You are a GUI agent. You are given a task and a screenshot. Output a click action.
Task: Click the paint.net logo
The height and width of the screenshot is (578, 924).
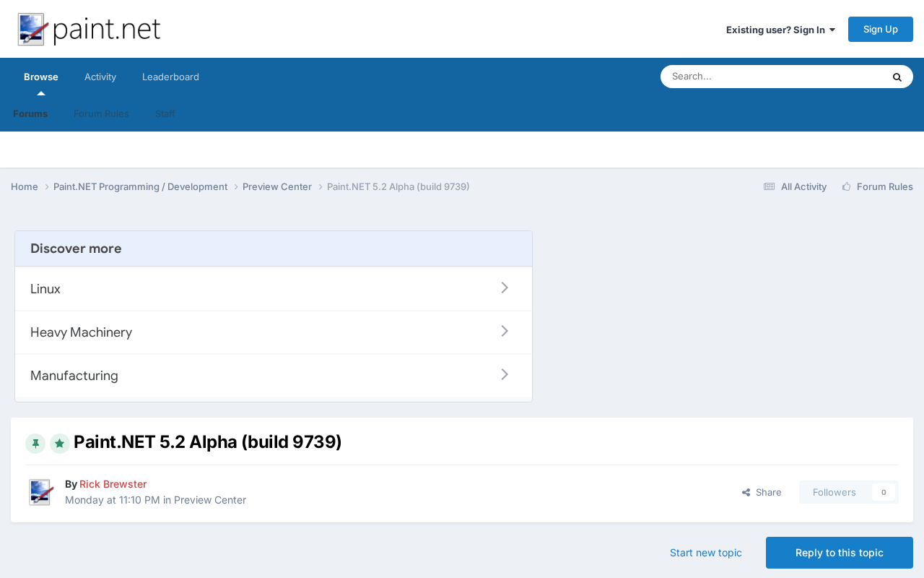click(x=89, y=30)
